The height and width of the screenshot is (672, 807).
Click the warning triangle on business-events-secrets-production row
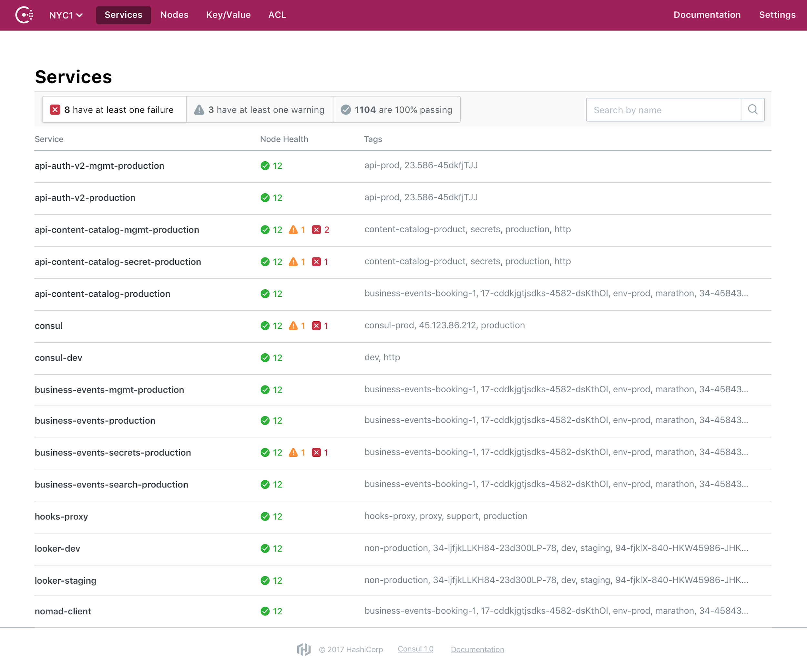pos(294,452)
